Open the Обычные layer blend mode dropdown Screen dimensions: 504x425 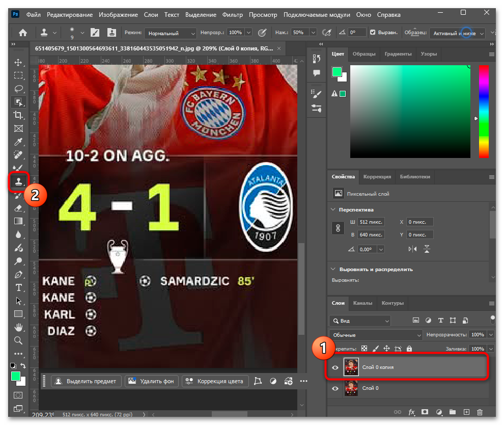tap(375, 335)
